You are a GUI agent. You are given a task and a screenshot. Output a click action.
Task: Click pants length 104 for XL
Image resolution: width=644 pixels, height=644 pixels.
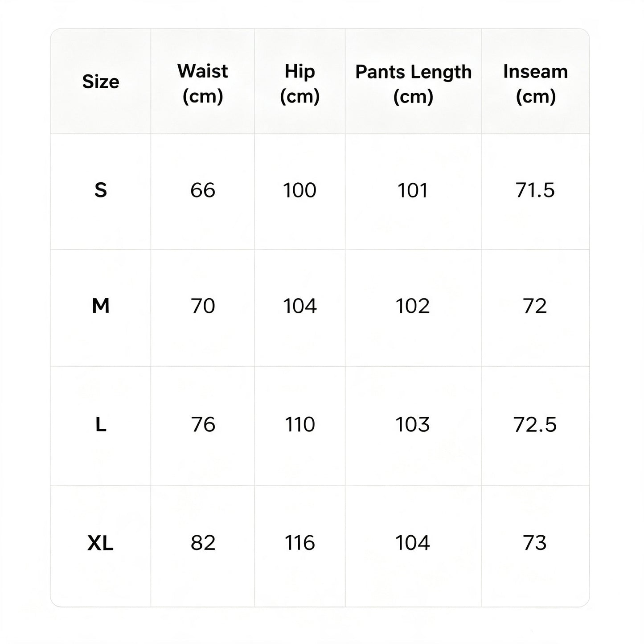(x=413, y=543)
